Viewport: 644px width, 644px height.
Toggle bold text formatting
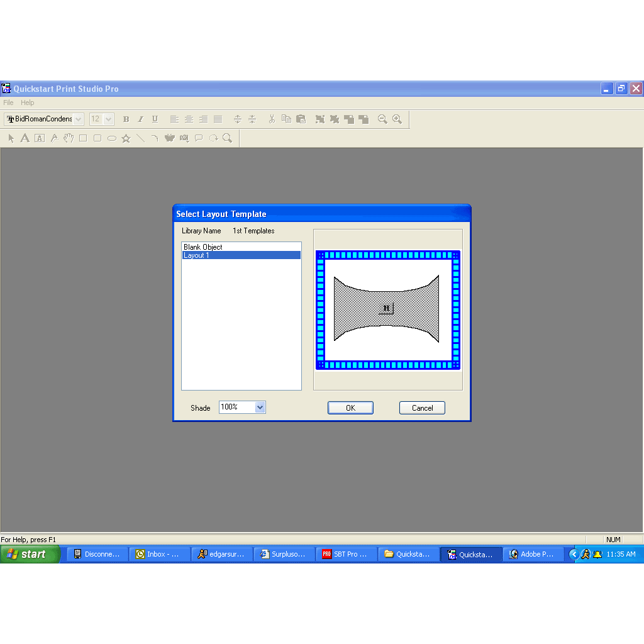[126, 119]
